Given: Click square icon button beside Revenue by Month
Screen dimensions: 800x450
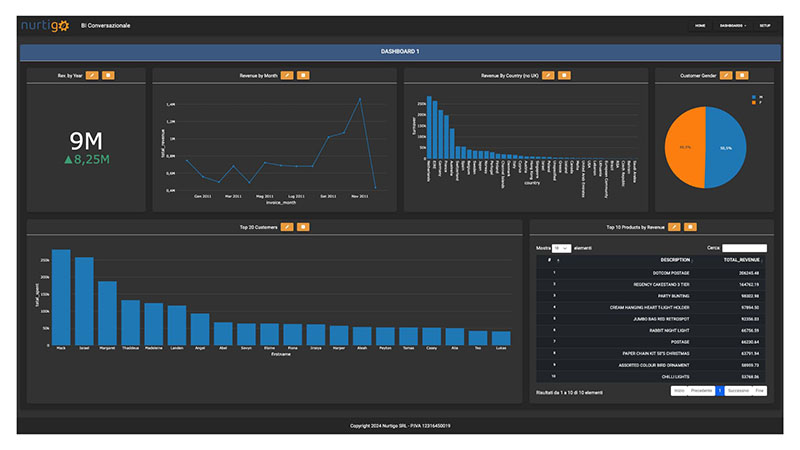Looking at the screenshot, I should [x=303, y=76].
